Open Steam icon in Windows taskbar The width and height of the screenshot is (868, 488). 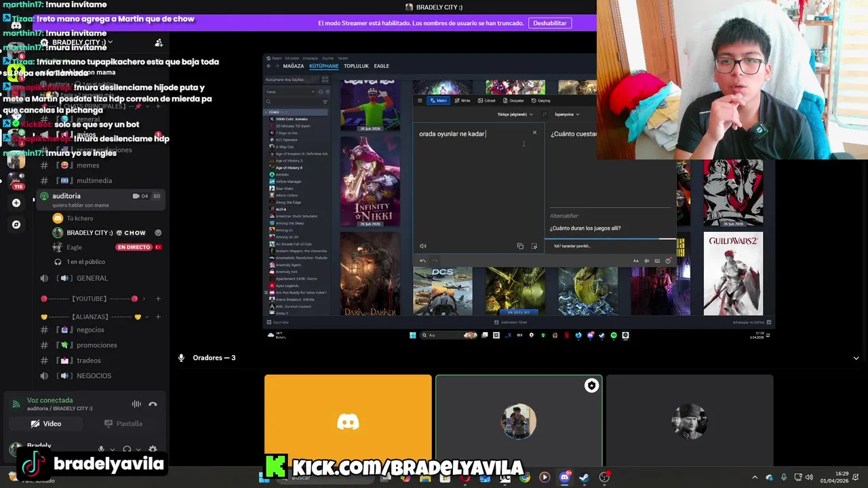click(x=584, y=477)
